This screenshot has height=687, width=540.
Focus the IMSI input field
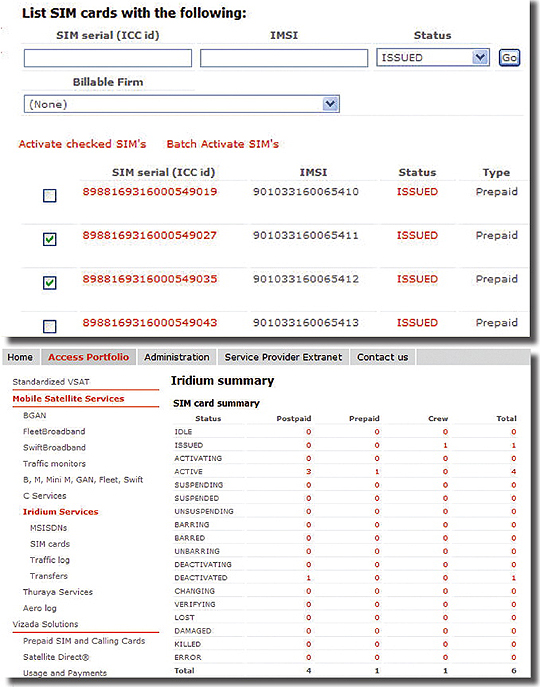coord(284,58)
